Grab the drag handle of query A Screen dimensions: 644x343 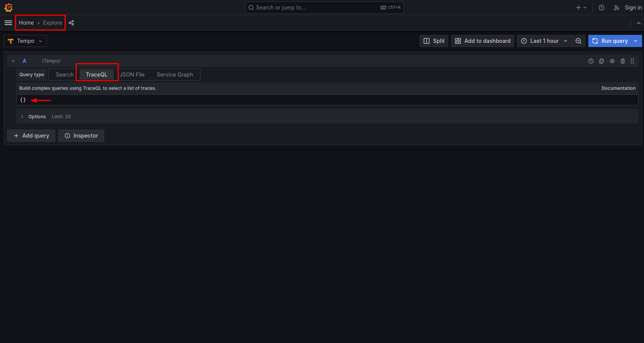[632, 61]
